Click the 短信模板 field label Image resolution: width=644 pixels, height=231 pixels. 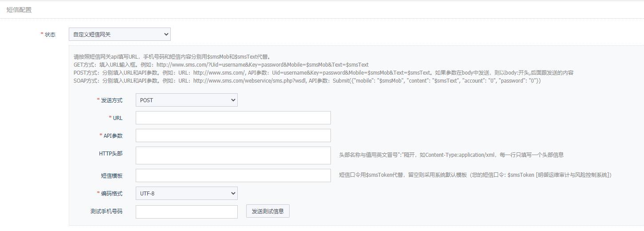[x=111, y=176]
